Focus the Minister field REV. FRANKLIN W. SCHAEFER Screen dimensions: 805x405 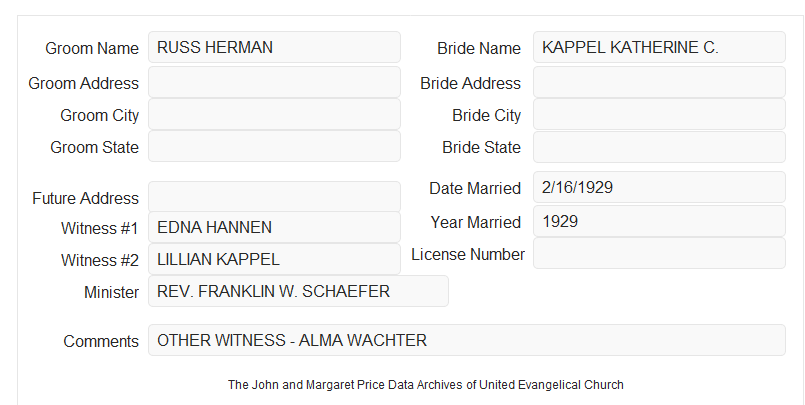pos(298,291)
